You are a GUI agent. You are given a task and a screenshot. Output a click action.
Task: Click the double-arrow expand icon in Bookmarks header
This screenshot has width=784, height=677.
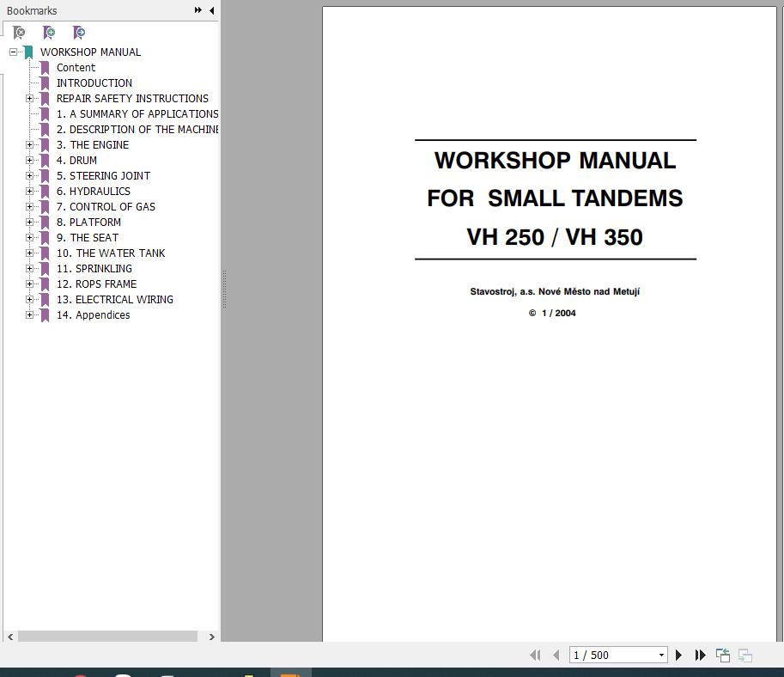tap(198, 10)
